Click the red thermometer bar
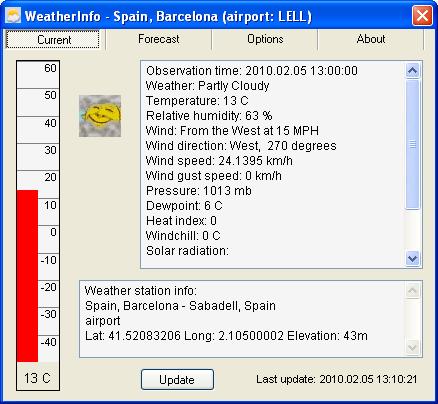Screen dimensions: 438x404 coord(27,276)
